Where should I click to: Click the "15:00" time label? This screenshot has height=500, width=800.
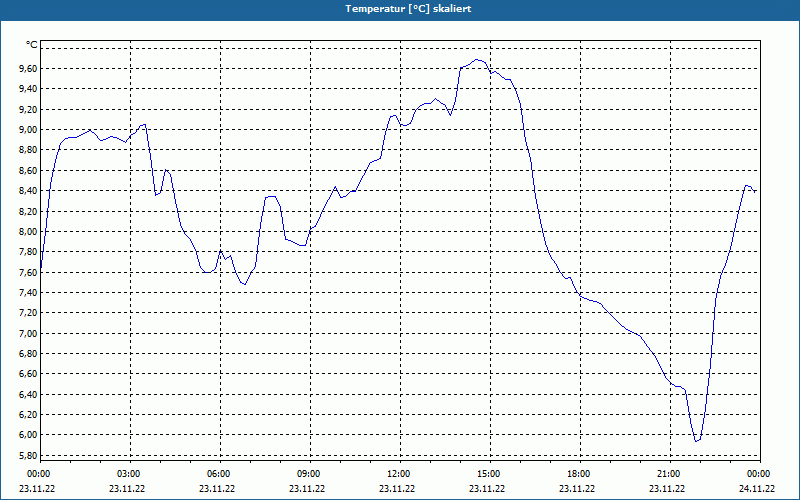pos(488,474)
